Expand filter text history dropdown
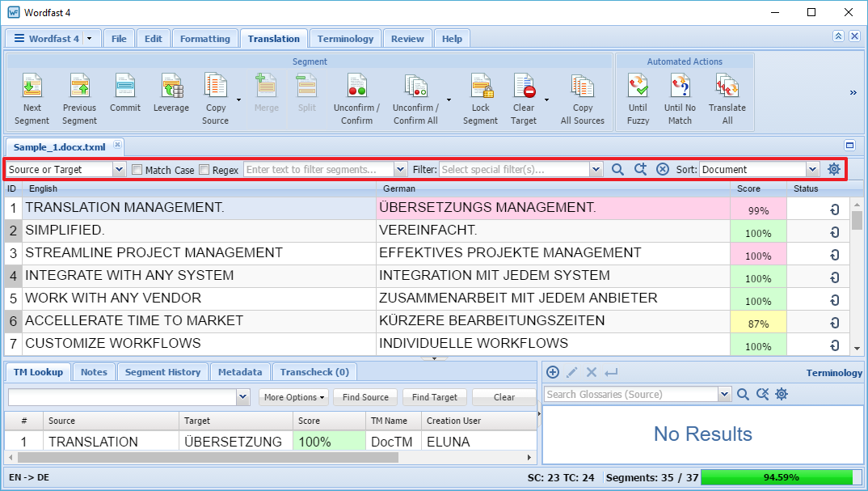Screen dimensions: 868x491 pos(400,170)
